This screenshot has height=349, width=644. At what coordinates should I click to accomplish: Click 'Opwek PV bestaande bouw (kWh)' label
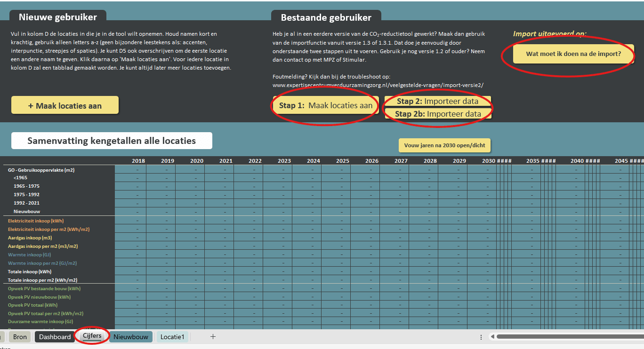point(44,289)
